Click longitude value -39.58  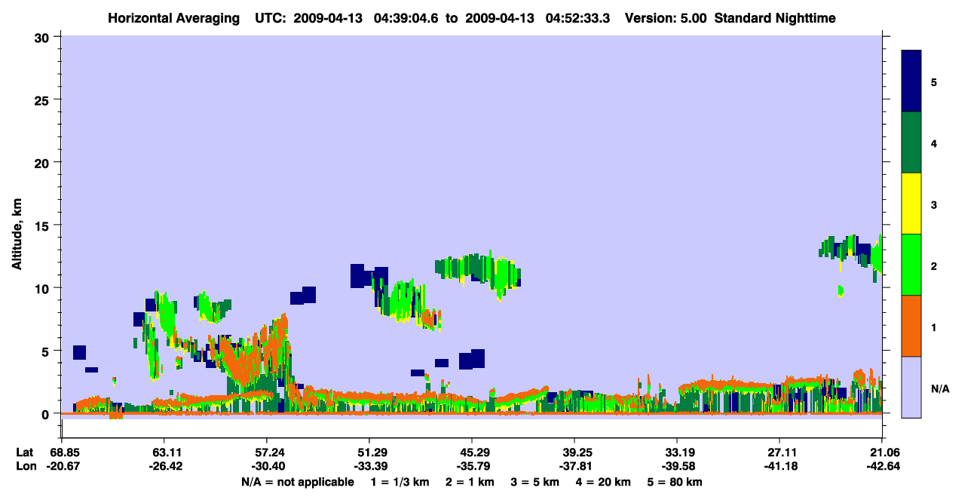pyautogui.click(x=677, y=466)
